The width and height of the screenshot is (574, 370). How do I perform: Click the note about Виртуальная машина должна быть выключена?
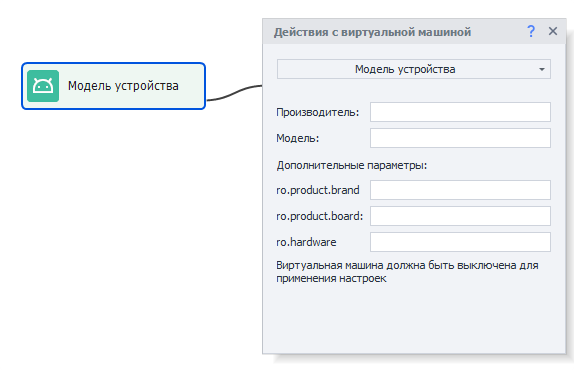(x=407, y=272)
